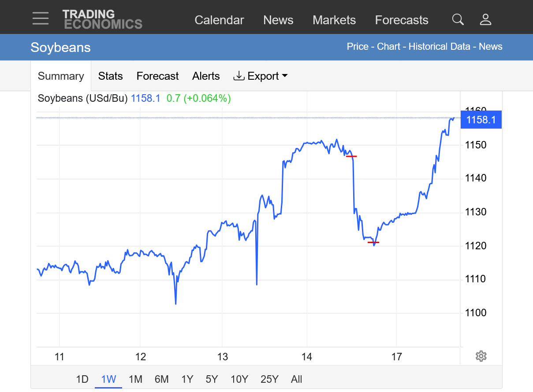
Task: Select the Alerts tab
Action: [206, 76]
